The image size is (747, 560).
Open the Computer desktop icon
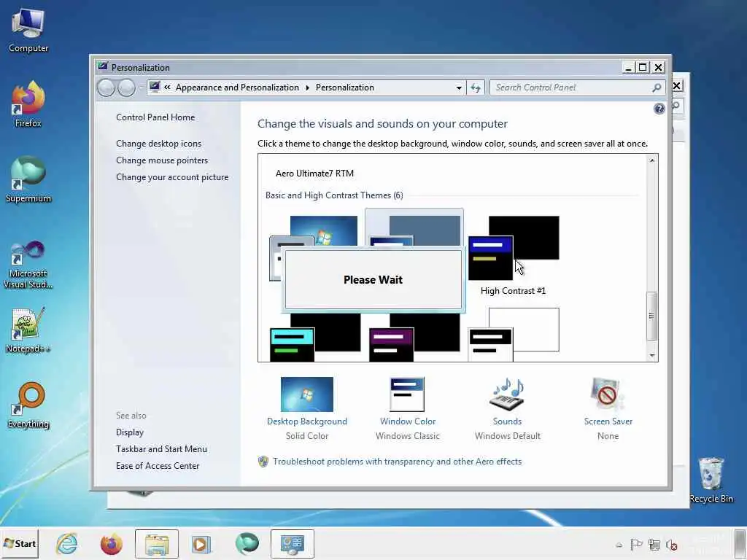click(x=28, y=31)
